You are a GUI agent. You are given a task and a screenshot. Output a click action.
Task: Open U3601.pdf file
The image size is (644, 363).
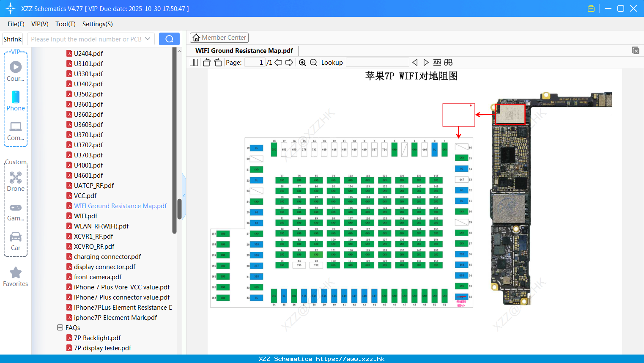88,104
